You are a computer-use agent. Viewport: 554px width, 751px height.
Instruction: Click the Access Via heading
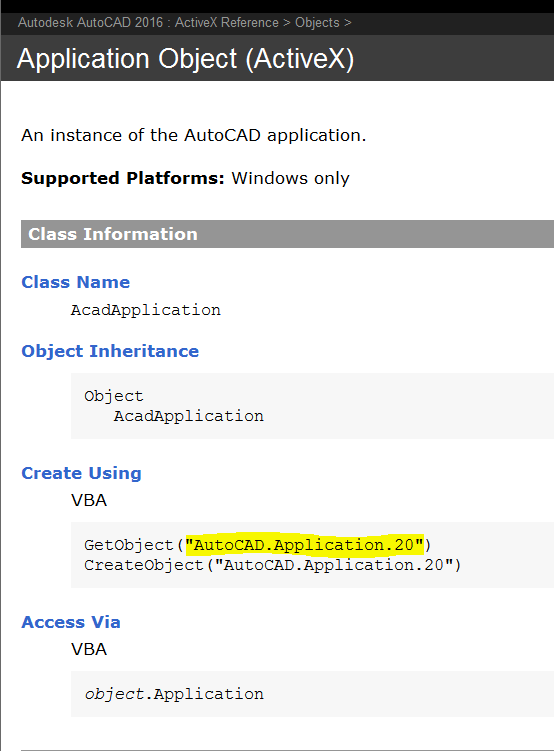71,622
